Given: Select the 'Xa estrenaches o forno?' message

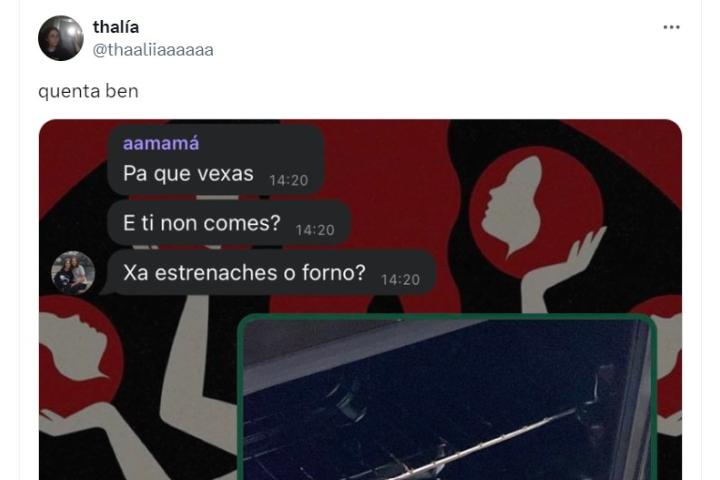Looking at the screenshot, I should tap(271, 273).
